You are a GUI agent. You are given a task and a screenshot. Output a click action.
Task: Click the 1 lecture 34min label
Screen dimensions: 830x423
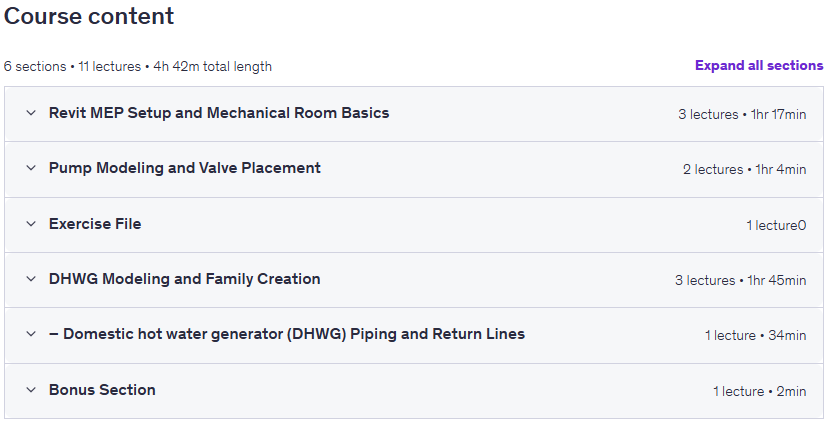pyautogui.click(x=755, y=335)
